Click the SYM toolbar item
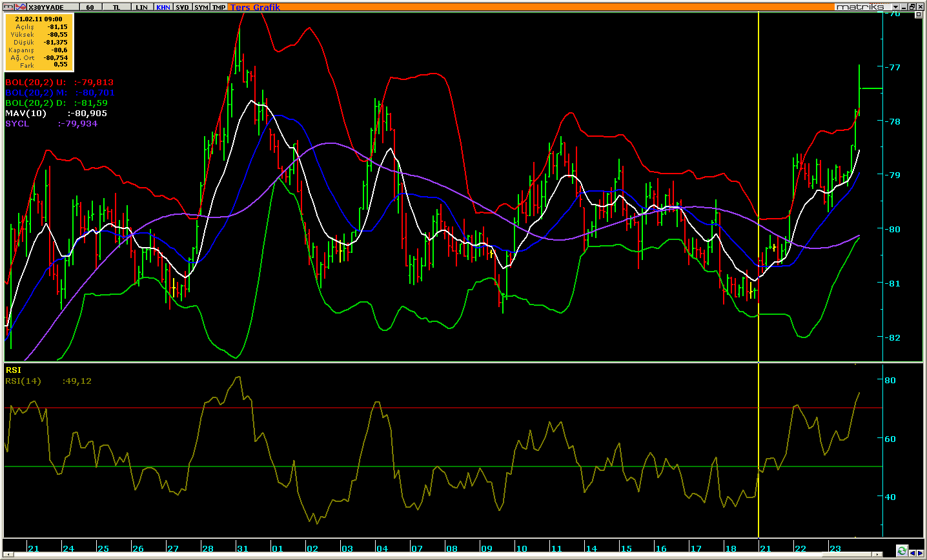 [x=201, y=6]
